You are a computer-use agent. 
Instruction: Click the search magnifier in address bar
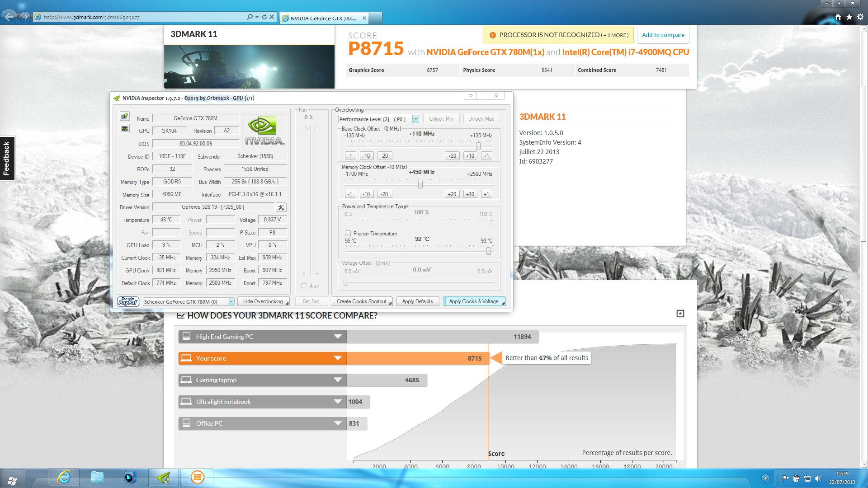pyautogui.click(x=250, y=17)
